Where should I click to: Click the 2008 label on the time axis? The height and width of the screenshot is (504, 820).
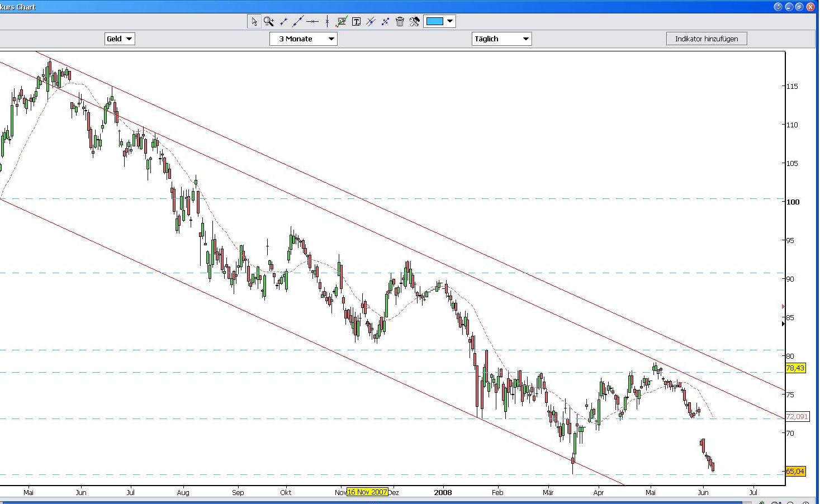point(443,492)
